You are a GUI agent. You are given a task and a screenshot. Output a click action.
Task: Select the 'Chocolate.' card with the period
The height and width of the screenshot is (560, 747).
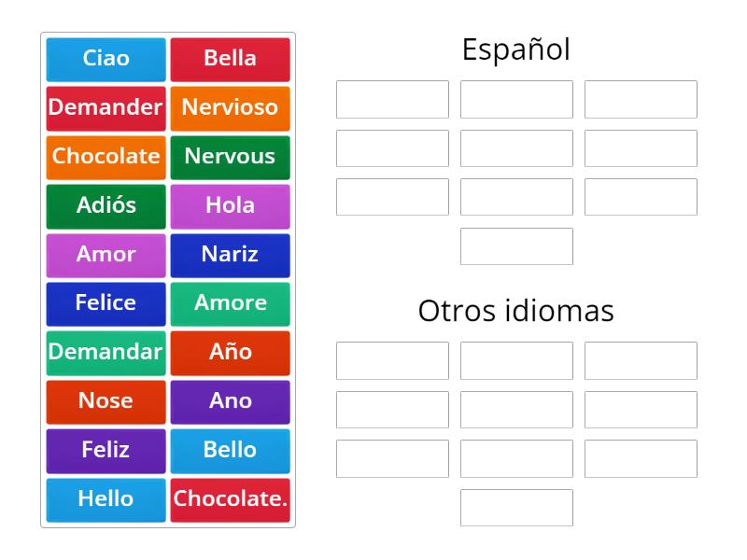tap(230, 499)
